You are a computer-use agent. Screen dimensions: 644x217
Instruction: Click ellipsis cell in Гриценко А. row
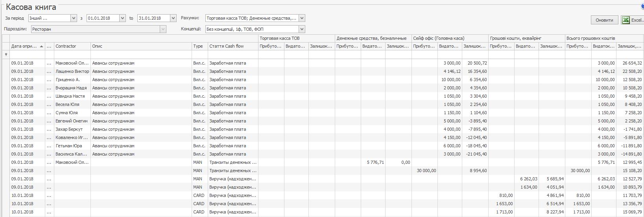pos(49,80)
